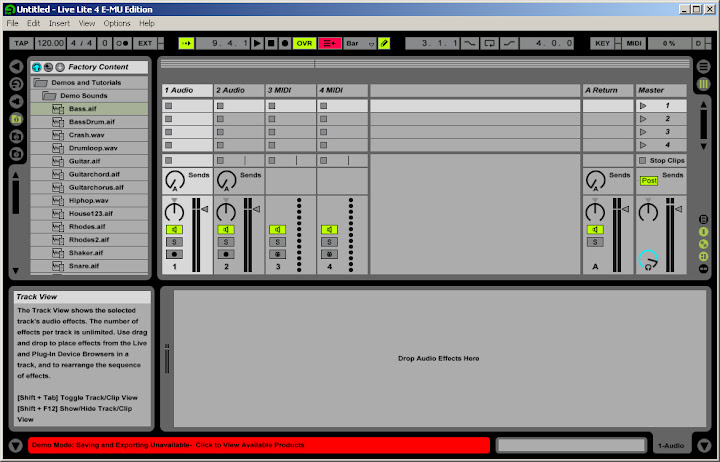This screenshot has width=720, height=462.
Task: Select the Session view selector icon
Action: click(x=703, y=84)
